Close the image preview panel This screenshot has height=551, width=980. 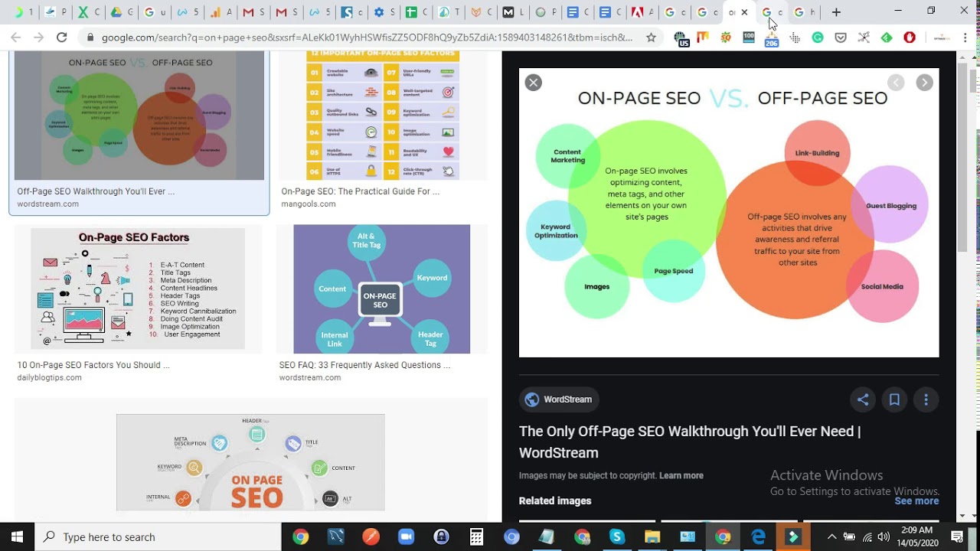point(534,83)
